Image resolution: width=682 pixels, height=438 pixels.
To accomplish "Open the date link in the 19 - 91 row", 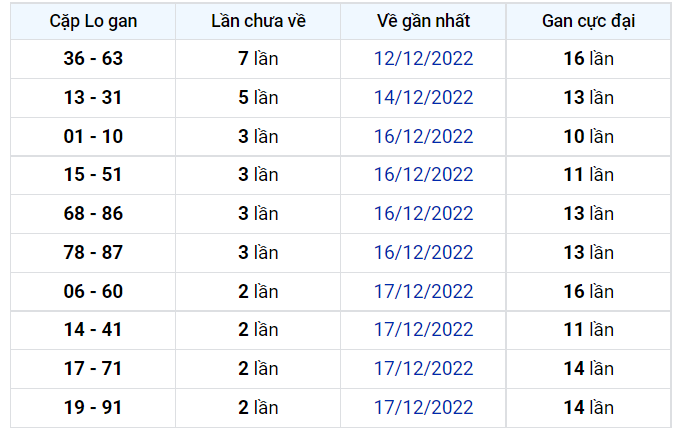I will coord(423,408).
